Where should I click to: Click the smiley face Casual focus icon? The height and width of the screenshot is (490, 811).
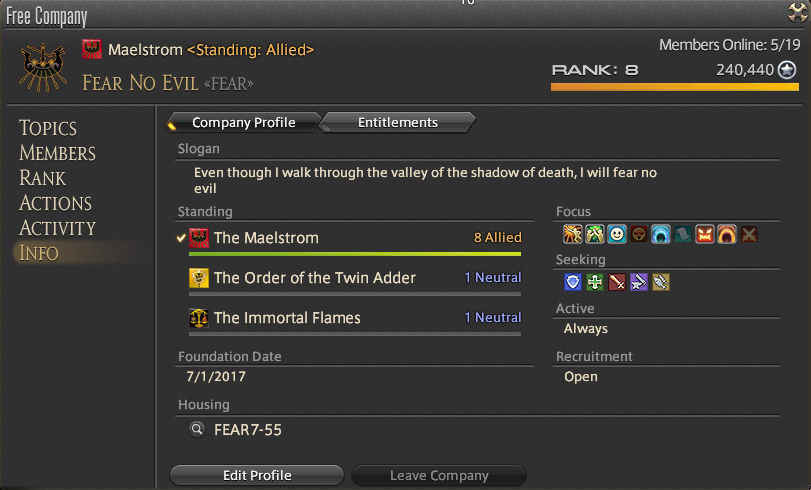(x=617, y=234)
